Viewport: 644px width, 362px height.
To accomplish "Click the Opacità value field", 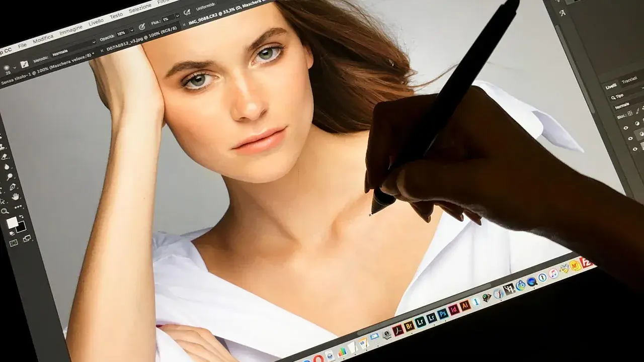I will click(122, 33).
